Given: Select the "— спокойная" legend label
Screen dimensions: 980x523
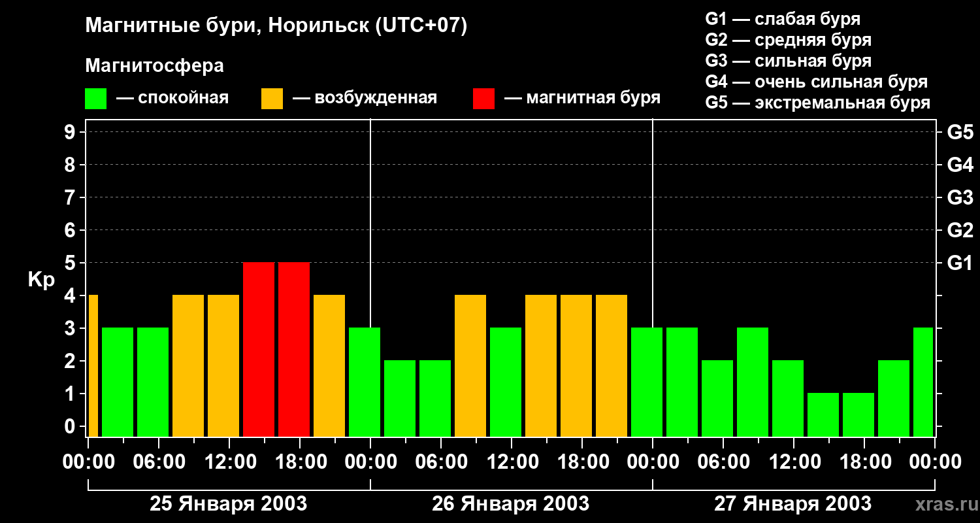Looking at the screenshot, I should pyautogui.click(x=172, y=98).
